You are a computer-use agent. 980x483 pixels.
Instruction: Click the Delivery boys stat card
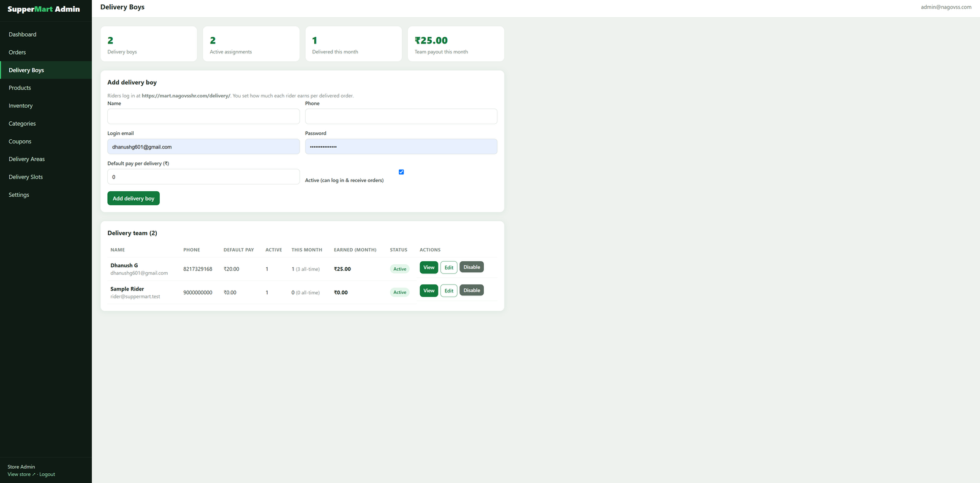(x=149, y=44)
